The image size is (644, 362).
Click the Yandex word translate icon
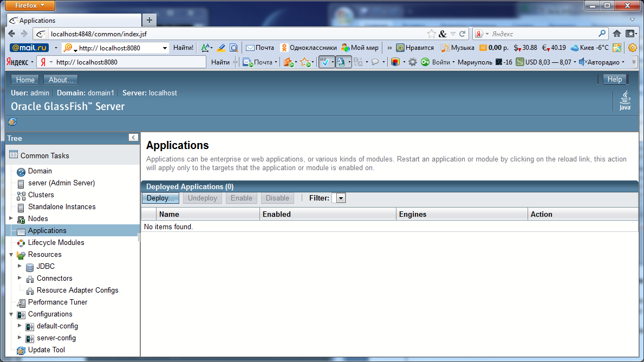click(358, 62)
